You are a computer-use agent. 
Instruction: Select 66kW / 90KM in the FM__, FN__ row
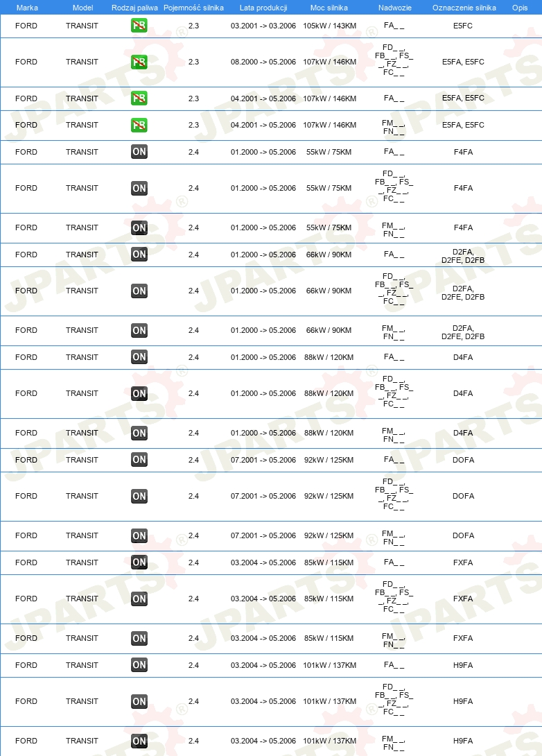[x=329, y=330]
